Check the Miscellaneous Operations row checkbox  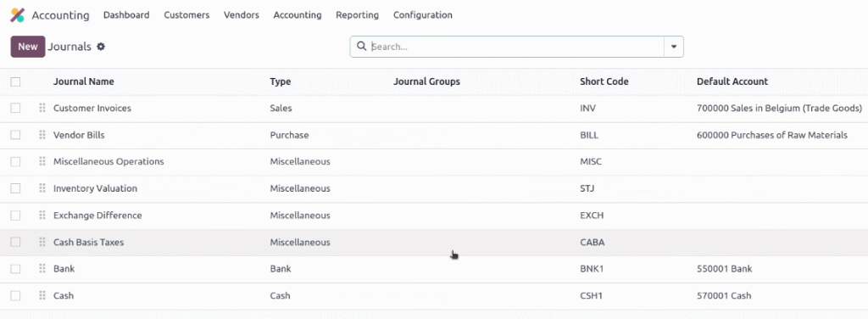coord(15,162)
